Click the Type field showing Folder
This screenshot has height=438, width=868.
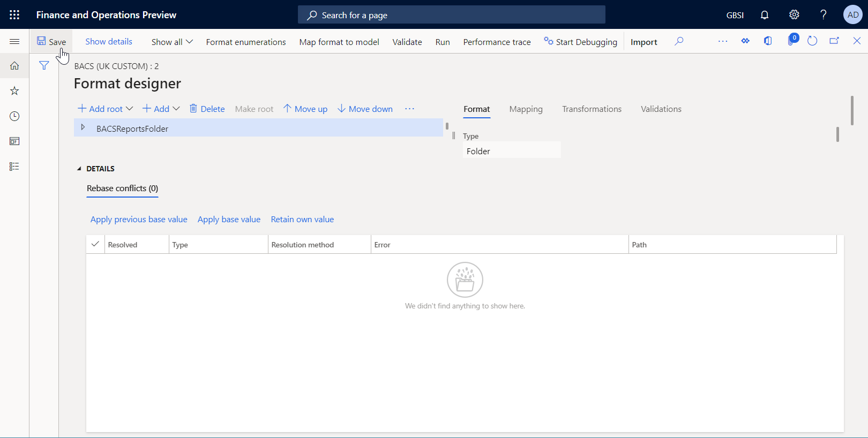tap(512, 150)
